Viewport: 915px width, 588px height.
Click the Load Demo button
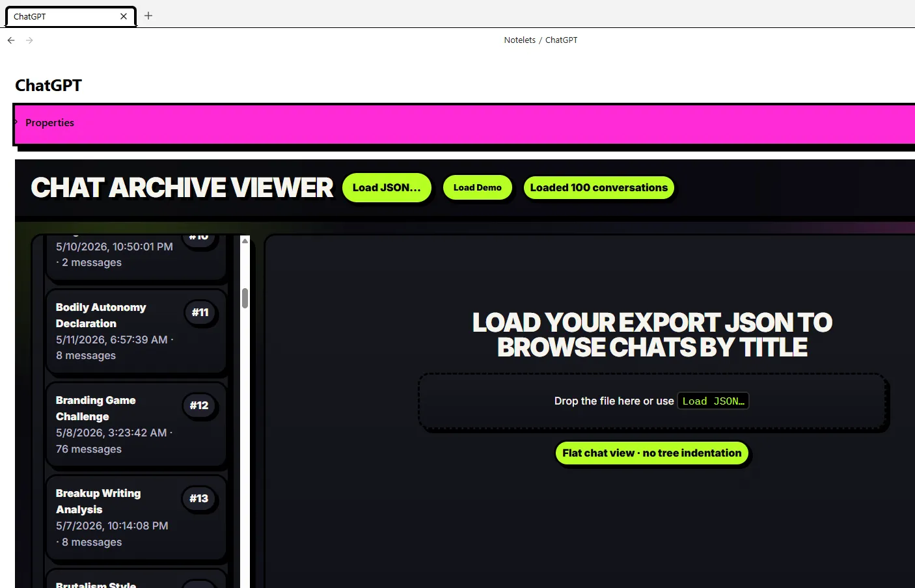point(478,187)
